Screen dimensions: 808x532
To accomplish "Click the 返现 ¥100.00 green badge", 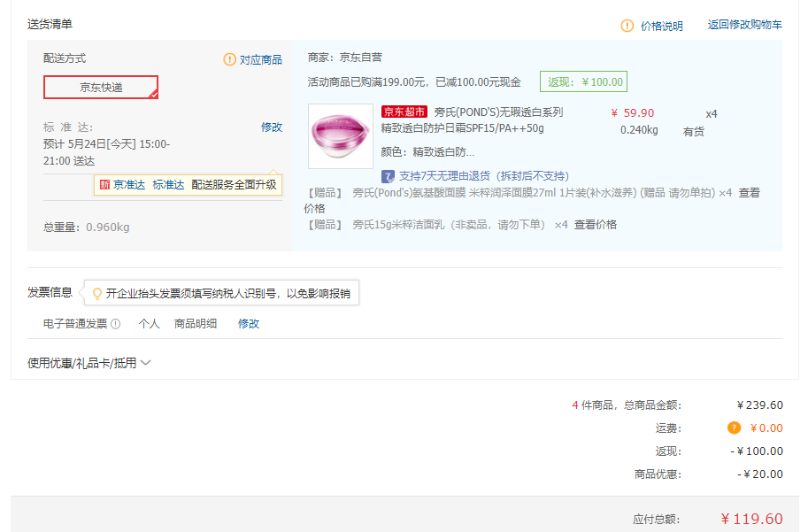I will click(583, 82).
